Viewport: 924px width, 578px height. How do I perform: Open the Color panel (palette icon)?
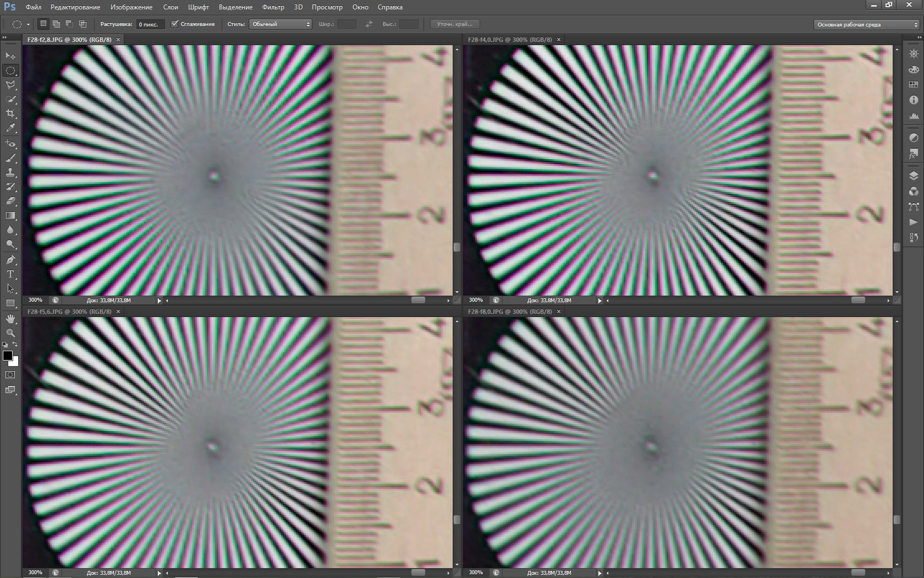pos(914,69)
